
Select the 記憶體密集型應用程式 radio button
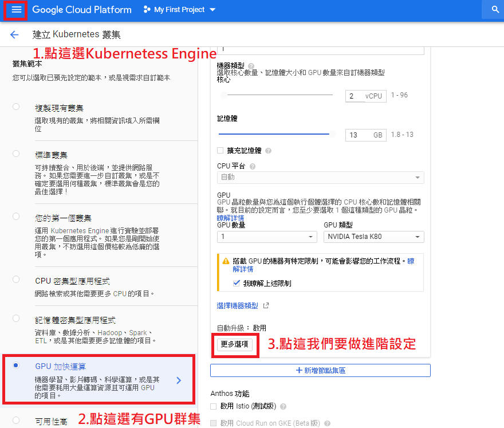click(x=16, y=319)
